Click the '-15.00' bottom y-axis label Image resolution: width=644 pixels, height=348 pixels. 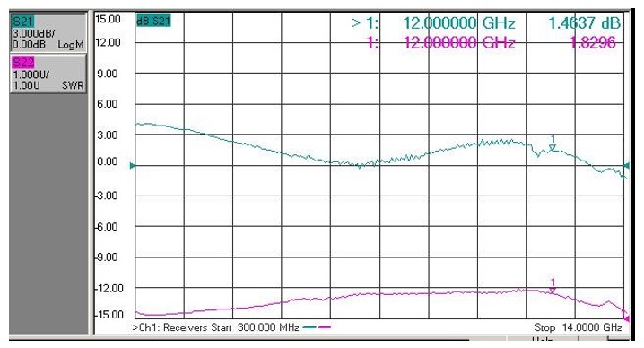[109, 315]
